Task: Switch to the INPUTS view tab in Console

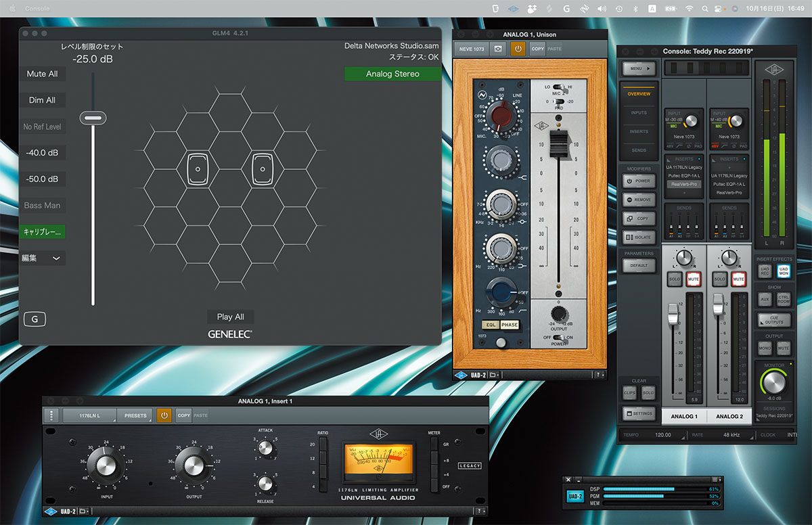Action: (639, 112)
